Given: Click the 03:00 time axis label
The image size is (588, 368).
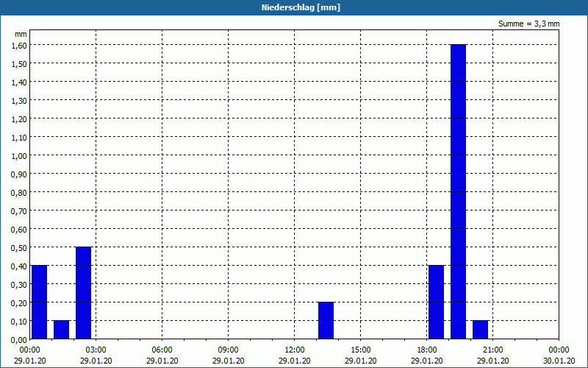Looking at the screenshot, I should (x=96, y=350).
